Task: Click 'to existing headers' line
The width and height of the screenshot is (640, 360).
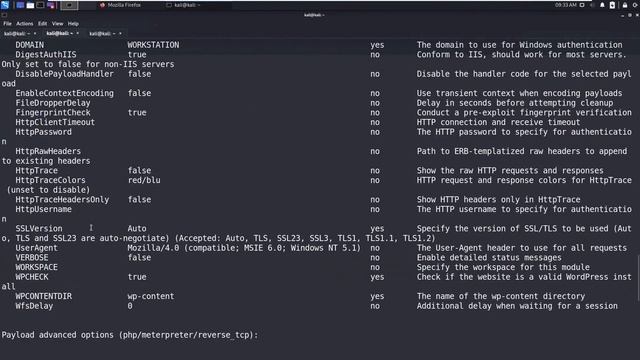Action: click(x=46, y=161)
